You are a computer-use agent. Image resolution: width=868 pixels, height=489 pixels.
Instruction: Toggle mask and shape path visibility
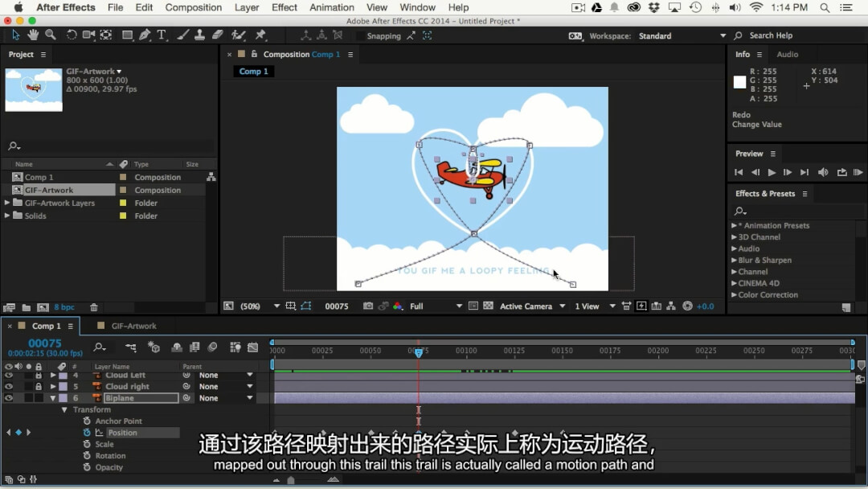[x=306, y=306]
